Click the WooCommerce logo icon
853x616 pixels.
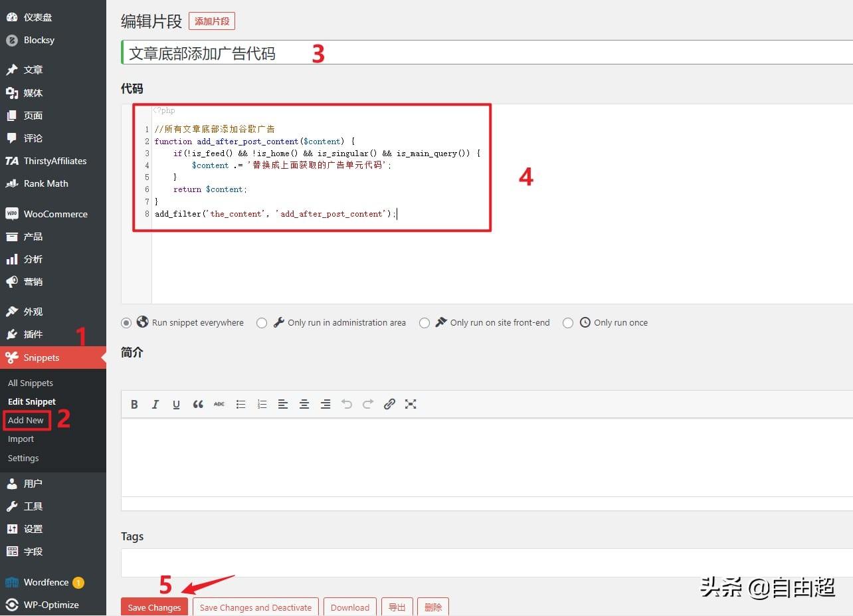[11, 214]
